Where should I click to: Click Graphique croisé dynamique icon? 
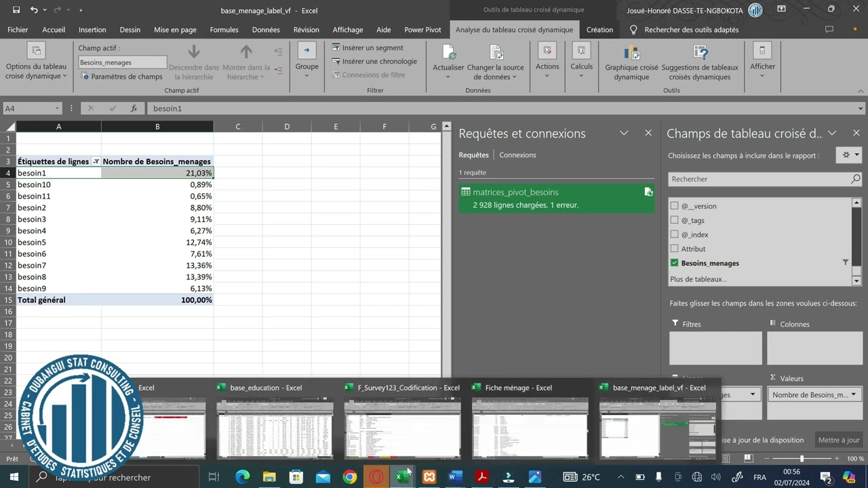pos(631,53)
